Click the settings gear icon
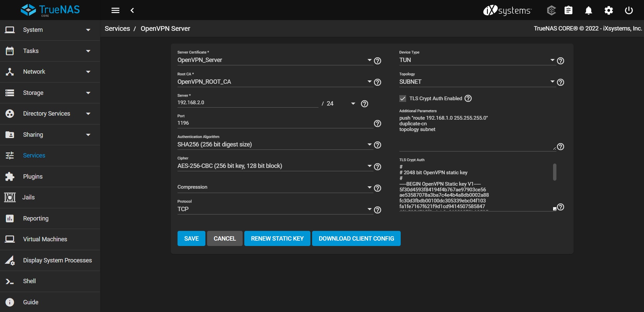Screen dimensions: 644x312 coord(608,11)
